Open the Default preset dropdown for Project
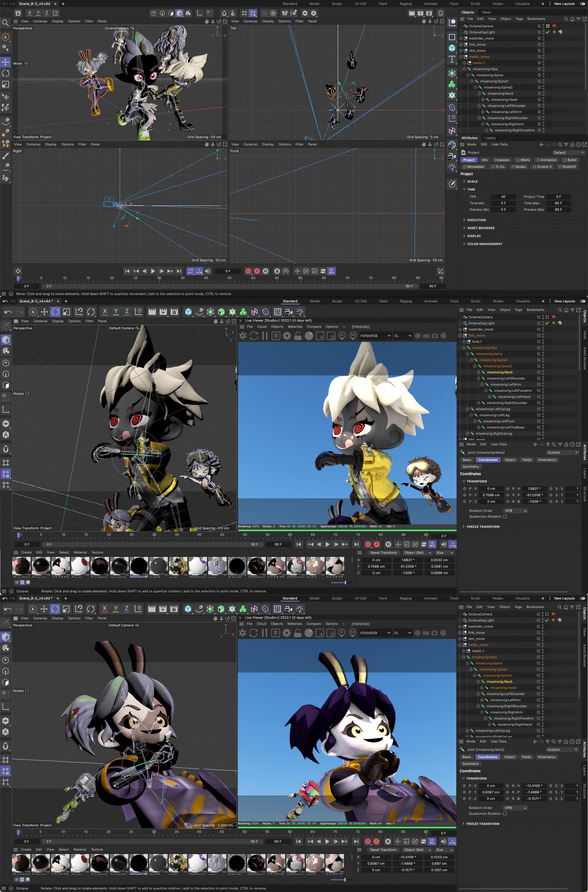 568,152
